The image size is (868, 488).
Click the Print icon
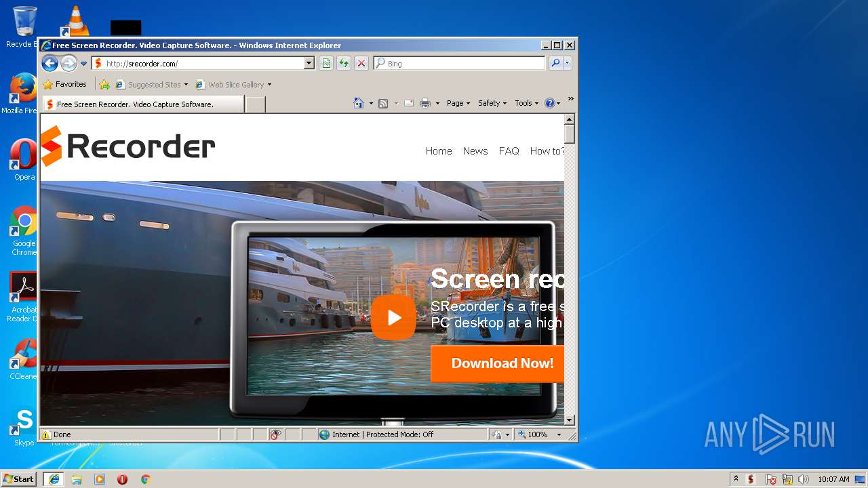425,103
